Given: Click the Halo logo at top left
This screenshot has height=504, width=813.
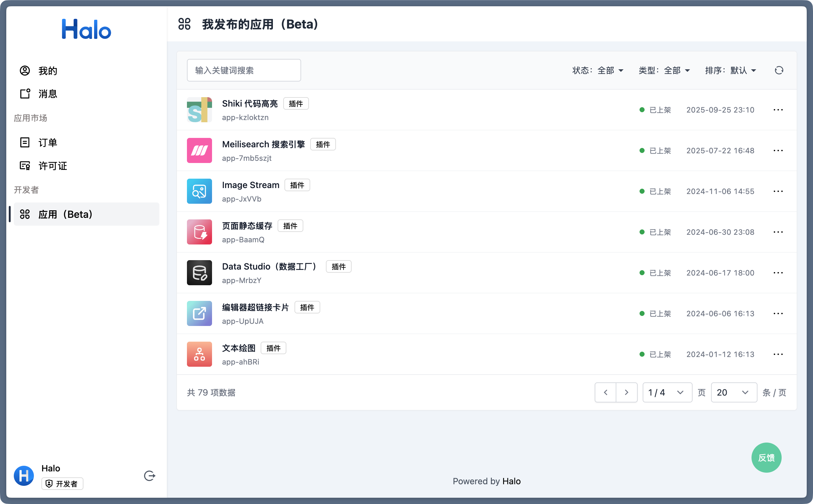Looking at the screenshot, I should coord(86,29).
